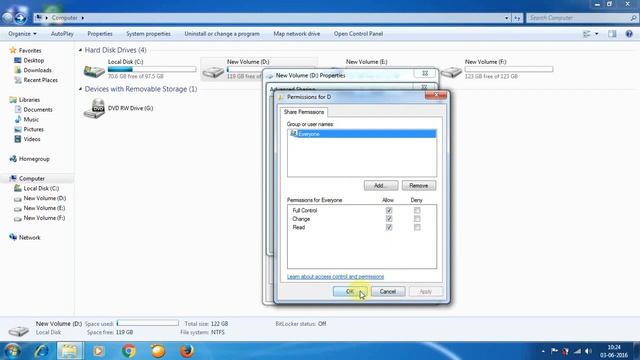Close the Permissions for D dialog

[436, 95]
